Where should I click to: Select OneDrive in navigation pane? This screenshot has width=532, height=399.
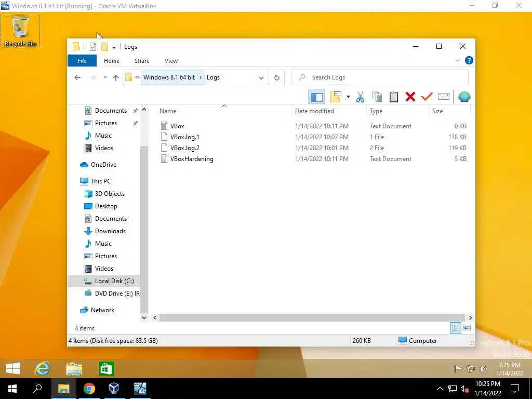(x=103, y=165)
